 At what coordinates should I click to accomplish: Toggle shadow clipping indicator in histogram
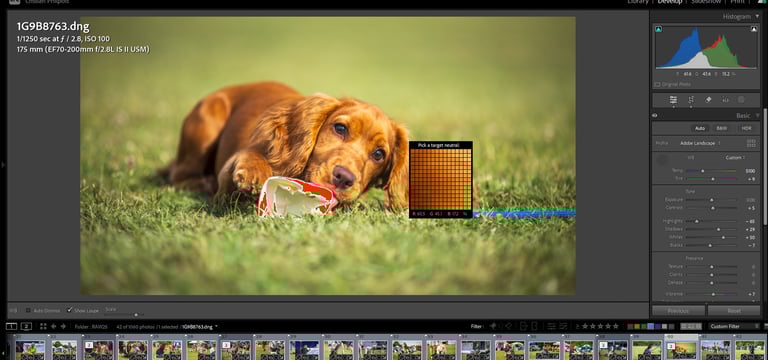pos(658,29)
